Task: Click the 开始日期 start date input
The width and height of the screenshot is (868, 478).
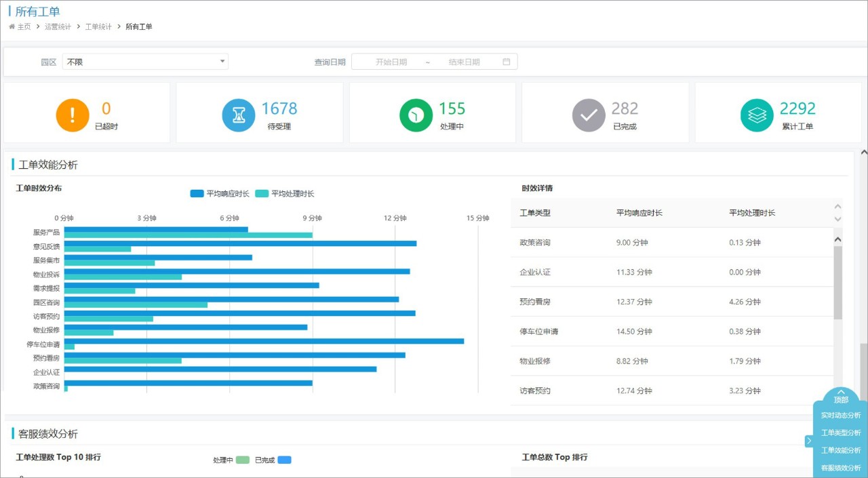Action: (x=391, y=62)
